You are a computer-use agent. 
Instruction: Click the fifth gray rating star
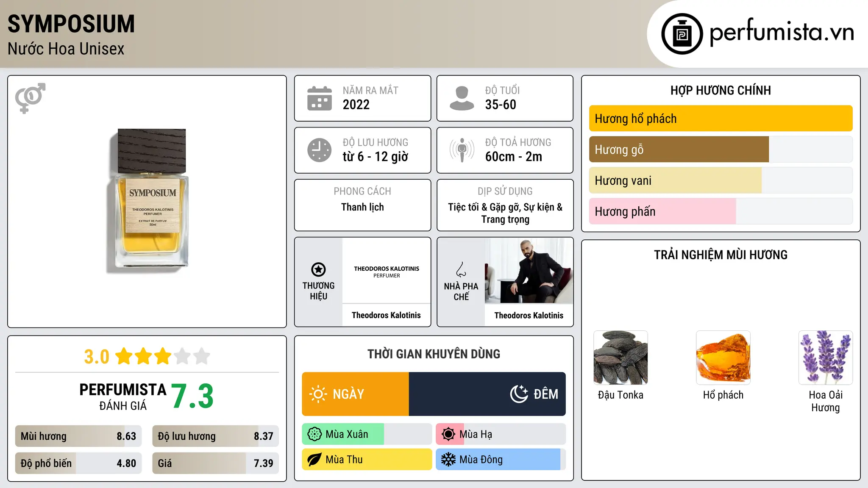point(202,356)
